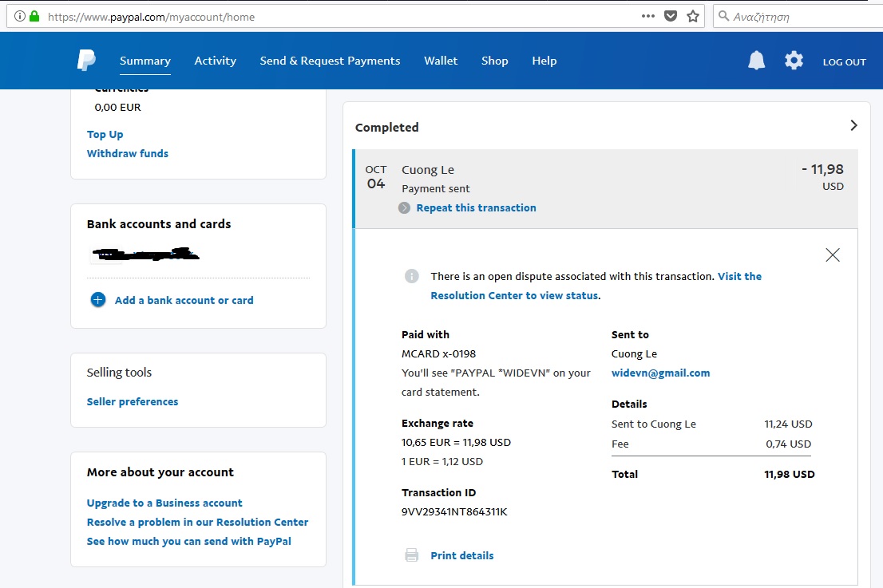The image size is (883, 588).
Task: Click the 11,24 USD sent amount
Action: coord(789,424)
